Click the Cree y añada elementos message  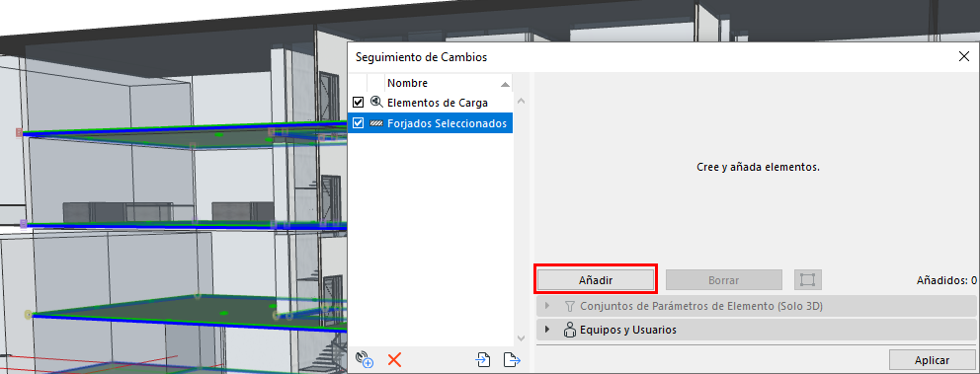(757, 168)
